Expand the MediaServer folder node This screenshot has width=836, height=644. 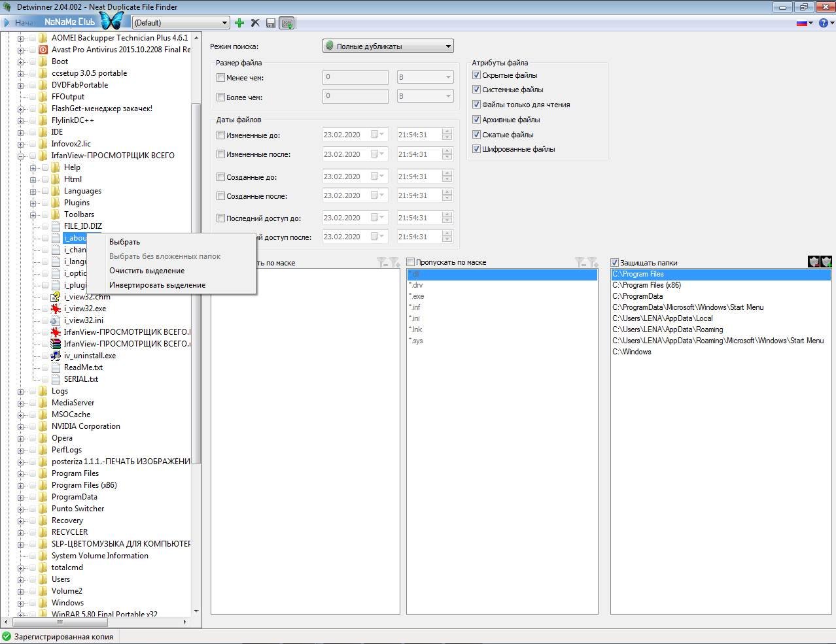coord(20,403)
